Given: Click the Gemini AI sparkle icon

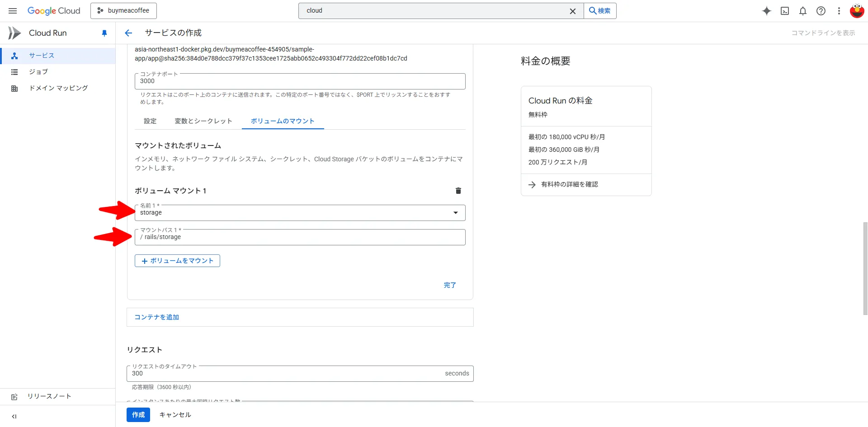Looking at the screenshot, I should (x=766, y=11).
